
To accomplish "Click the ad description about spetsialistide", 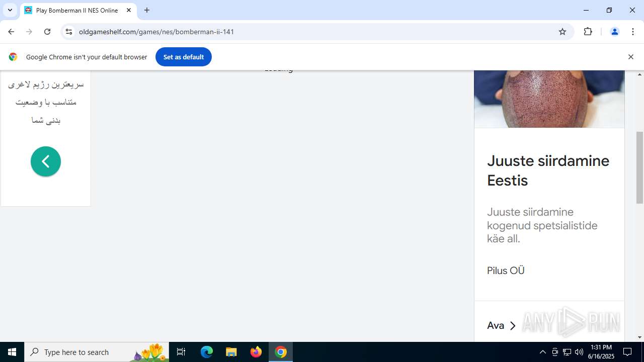I will click(x=542, y=225).
